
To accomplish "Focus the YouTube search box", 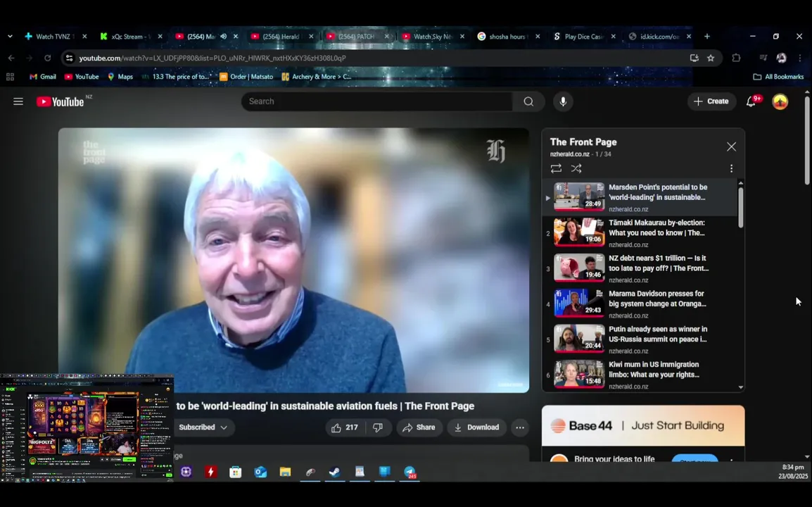I will 378,101.
